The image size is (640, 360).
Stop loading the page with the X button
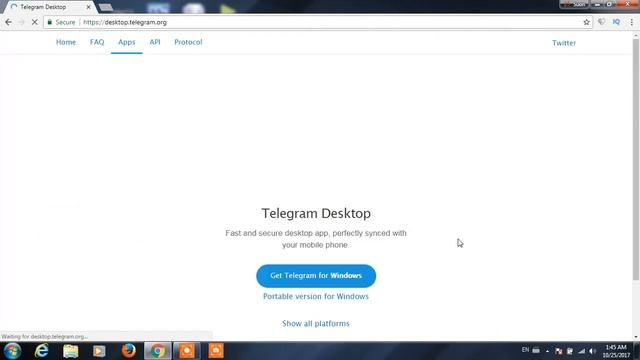point(34,22)
